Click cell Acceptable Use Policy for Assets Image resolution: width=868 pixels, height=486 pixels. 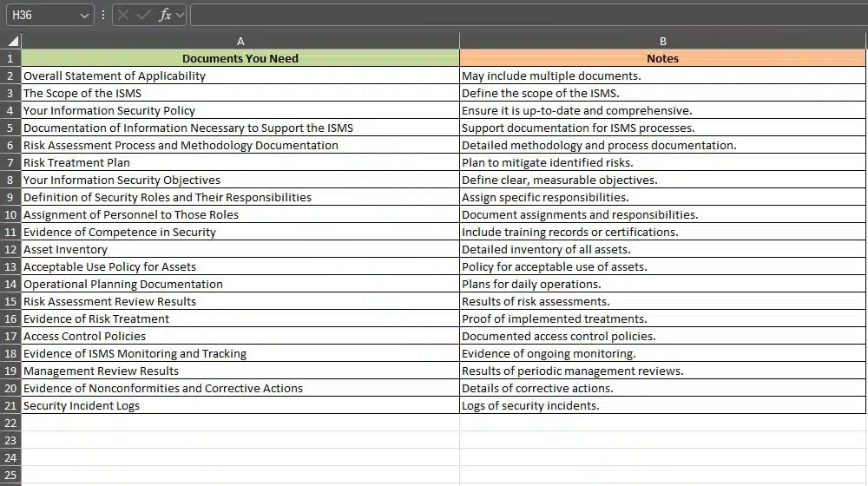coord(240,266)
